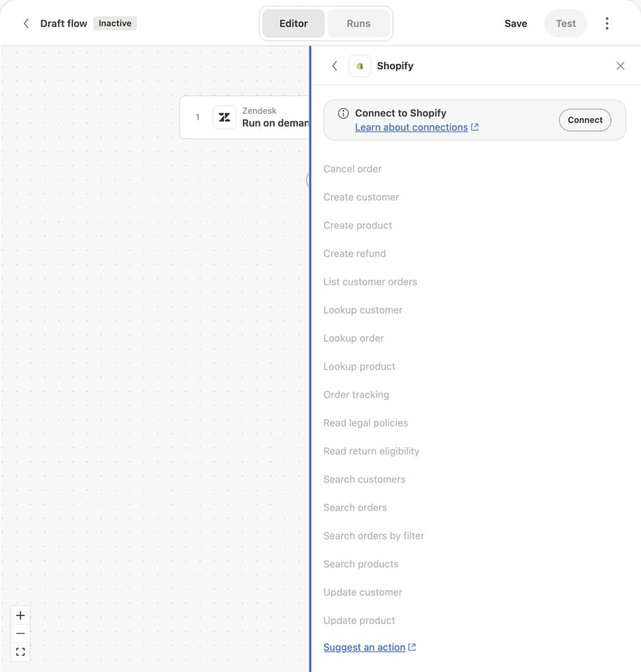Fit canvas to view icon
Viewport: 641px width, 672px height.
point(20,652)
